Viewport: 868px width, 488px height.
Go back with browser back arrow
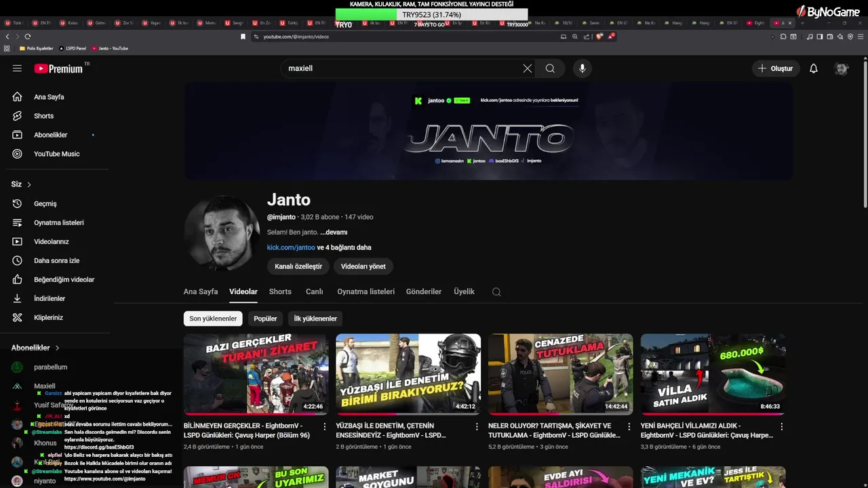7,37
